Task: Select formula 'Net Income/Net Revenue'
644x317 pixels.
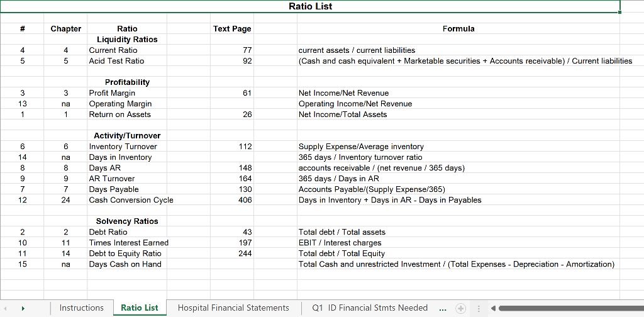Action: (x=458, y=93)
